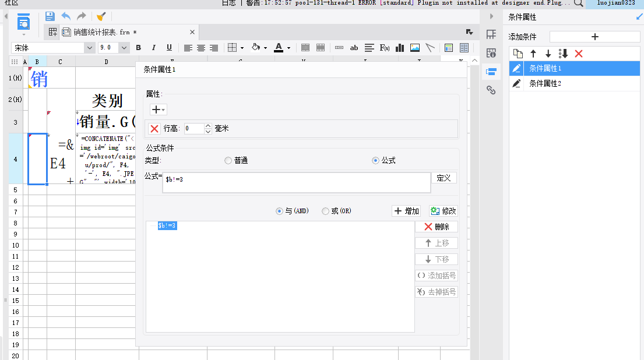This screenshot has width=644, height=360.
Task: Toggle underline formatting
Action: (x=169, y=48)
